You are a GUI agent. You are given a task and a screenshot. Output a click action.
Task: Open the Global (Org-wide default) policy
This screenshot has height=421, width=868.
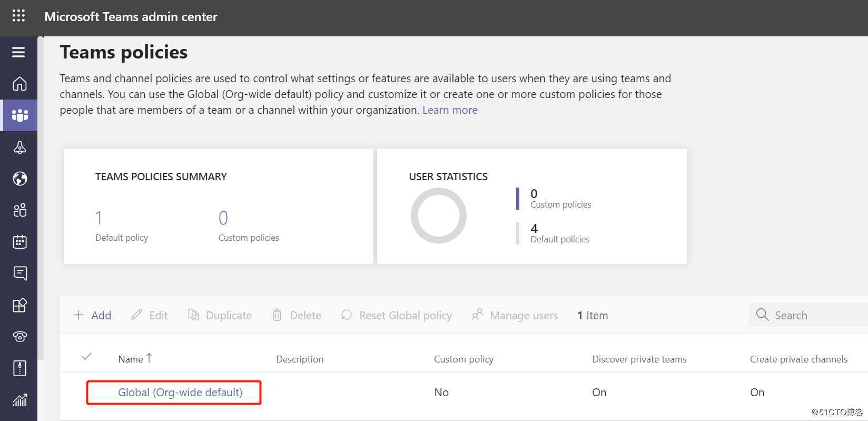pyautogui.click(x=180, y=392)
